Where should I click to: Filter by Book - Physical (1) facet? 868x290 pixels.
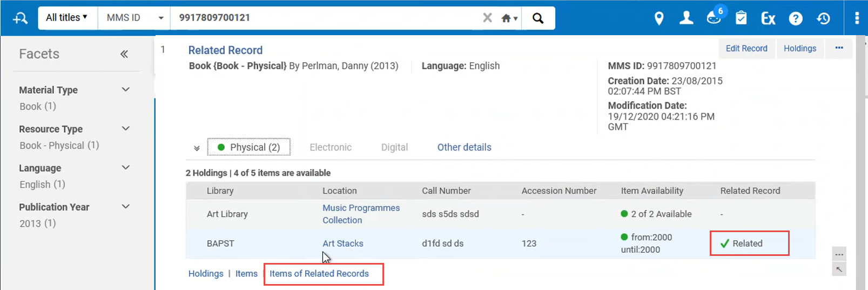[x=59, y=146]
